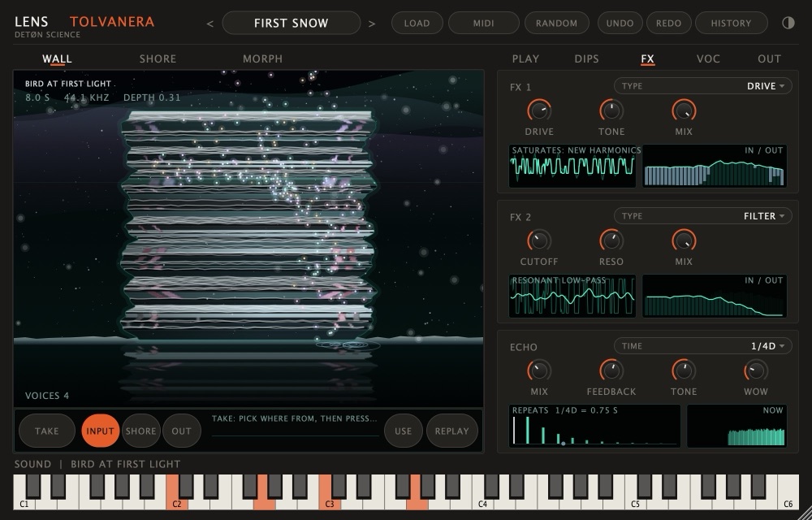Click the wall visualization stack
This screenshot has height=520, width=812.
click(x=248, y=225)
